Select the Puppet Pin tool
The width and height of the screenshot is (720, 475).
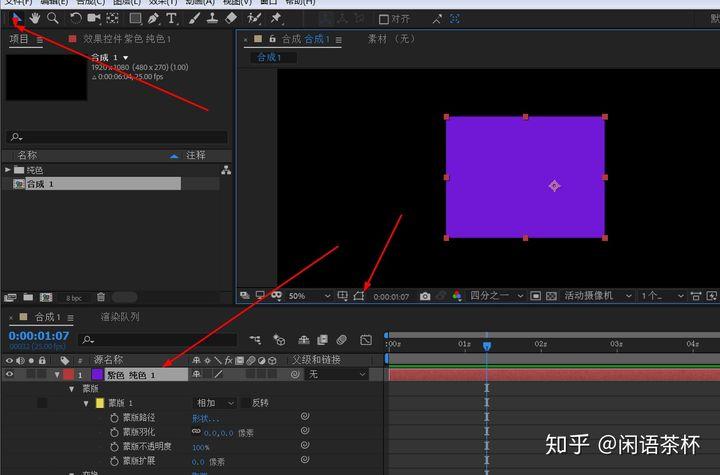[276, 18]
